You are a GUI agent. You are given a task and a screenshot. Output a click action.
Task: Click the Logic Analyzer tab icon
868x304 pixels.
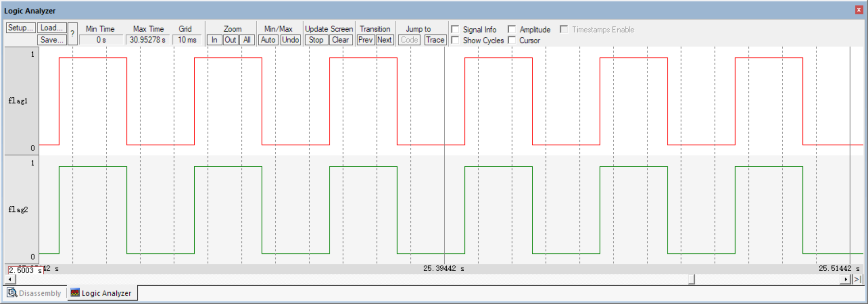(x=75, y=293)
